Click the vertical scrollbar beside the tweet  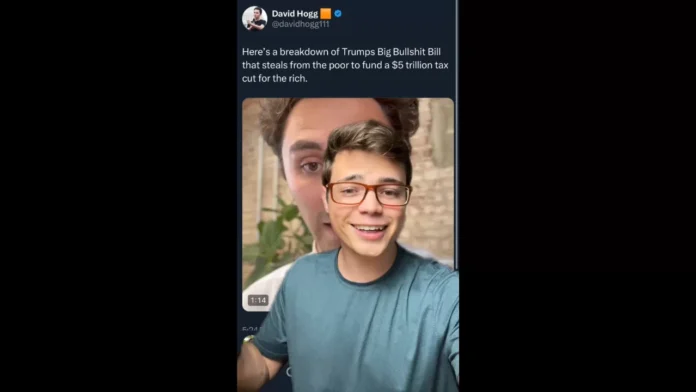(456, 133)
